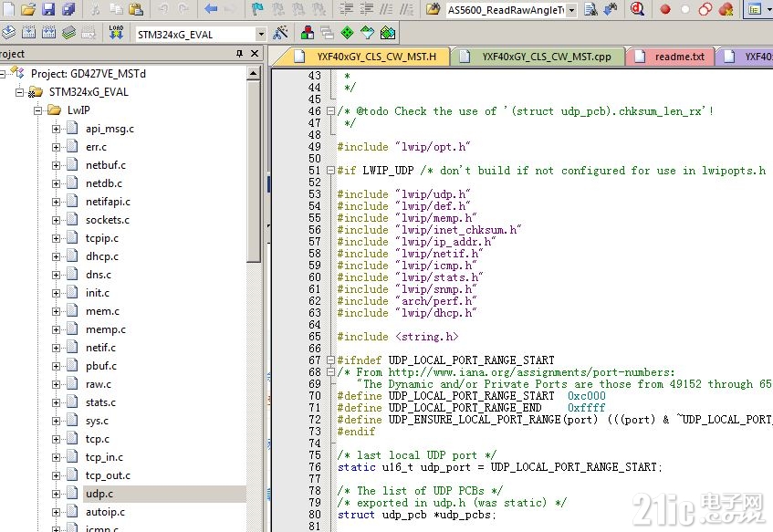Indent the selected lines

[347, 9]
